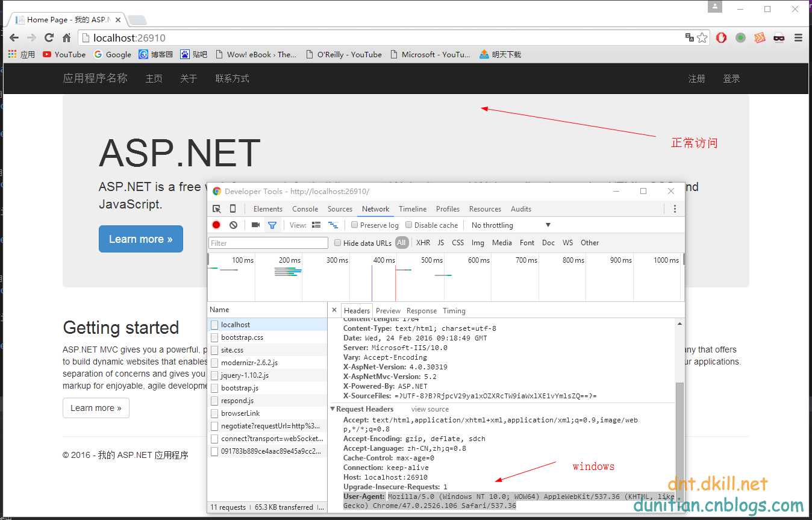Filter requests by XHR

point(423,243)
